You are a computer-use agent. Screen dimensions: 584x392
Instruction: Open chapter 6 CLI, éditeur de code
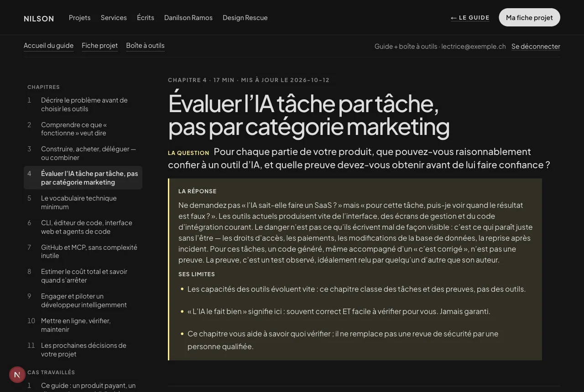[x=83, y=227]
